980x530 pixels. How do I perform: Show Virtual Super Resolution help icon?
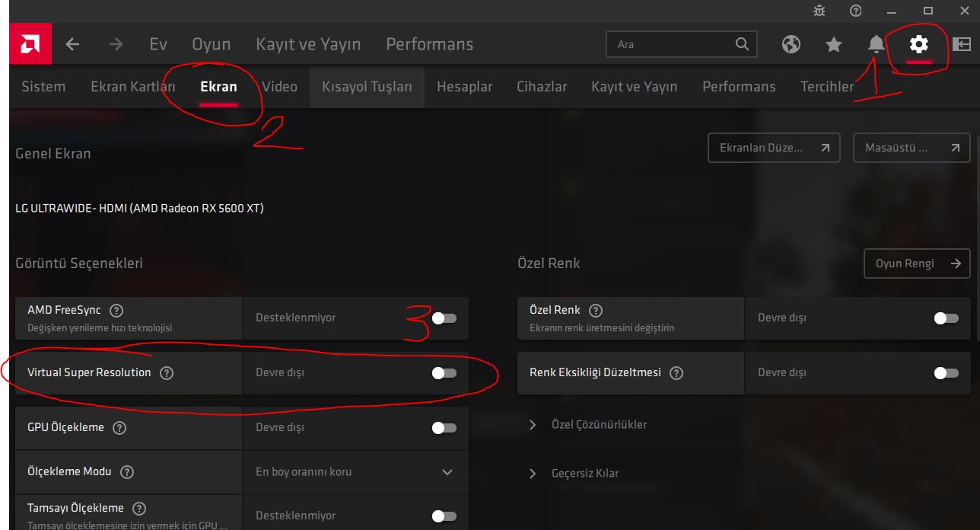click(167, 373)
